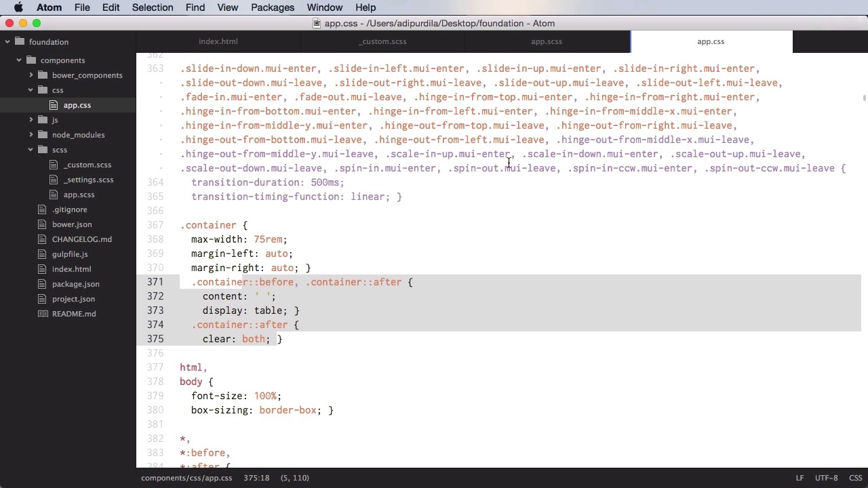
Task: Open README.md from the tree view
Action: pos(74,314)
